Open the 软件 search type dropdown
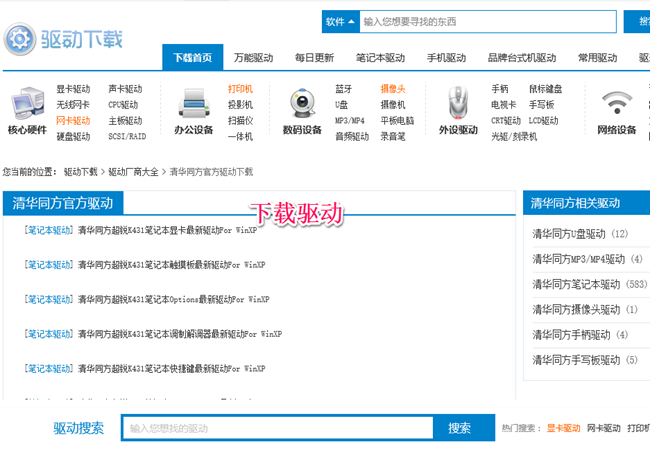 click(340, 22)
